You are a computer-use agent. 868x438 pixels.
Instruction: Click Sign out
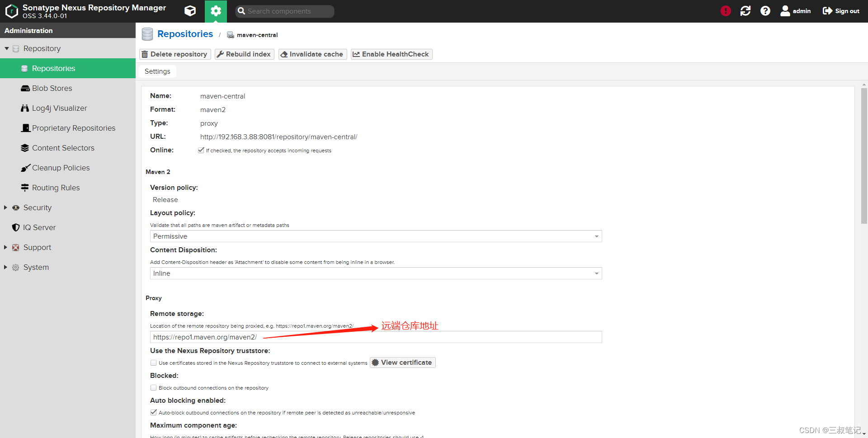pyautogui.click(x=841, y=11)
